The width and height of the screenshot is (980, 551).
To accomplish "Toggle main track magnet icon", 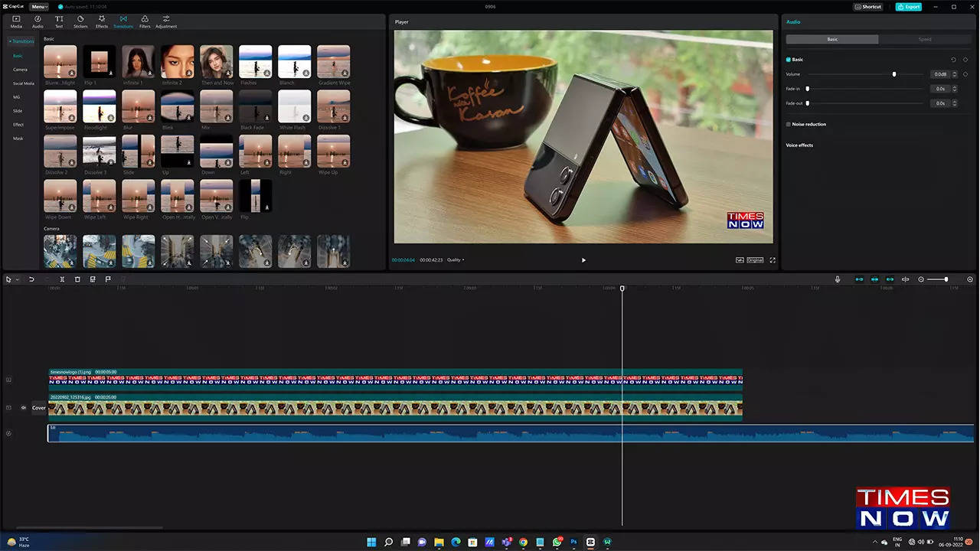I will (x=859, y=279).
